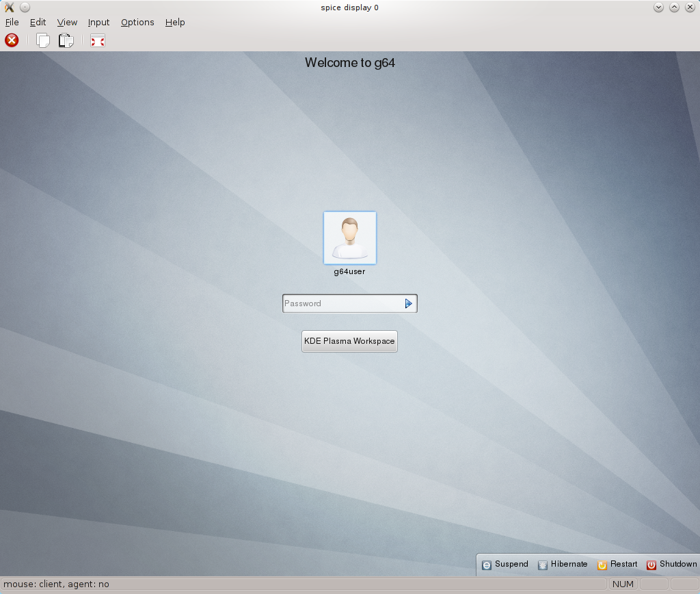Screen dimensions: 700x594
Task: Click the copy to guest toolbar icon
Action: [43, 41]
